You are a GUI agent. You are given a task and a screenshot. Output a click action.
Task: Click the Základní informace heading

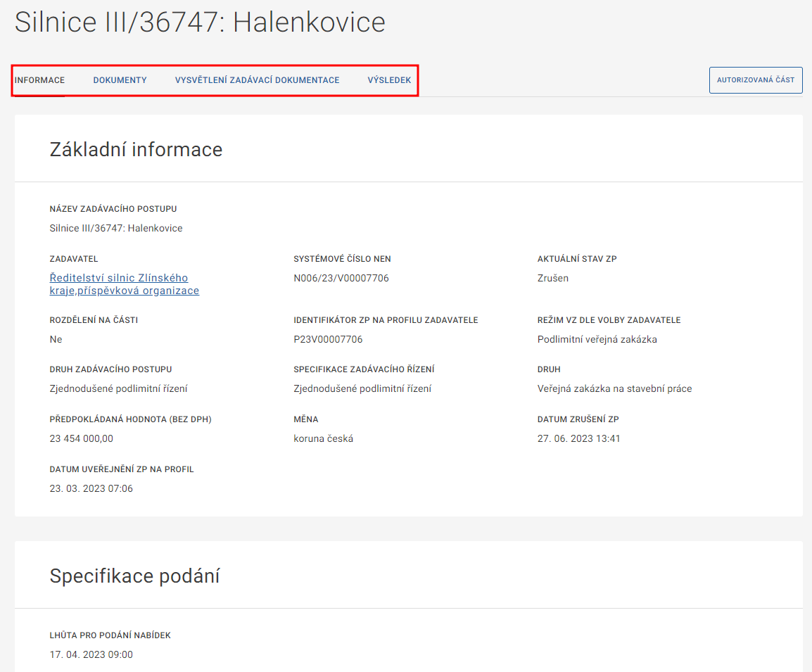coord(136,149)
